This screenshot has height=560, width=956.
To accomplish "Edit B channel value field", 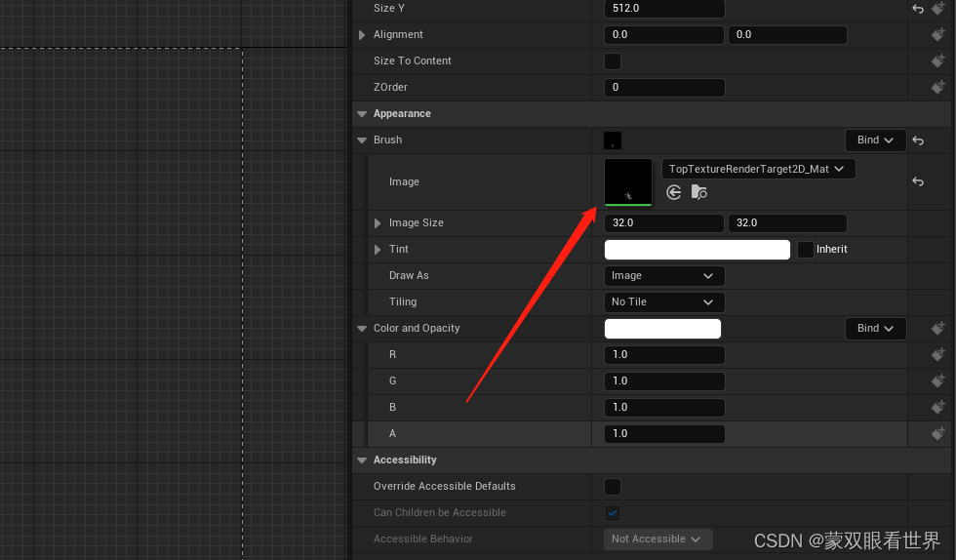I will tap(664, 407).
